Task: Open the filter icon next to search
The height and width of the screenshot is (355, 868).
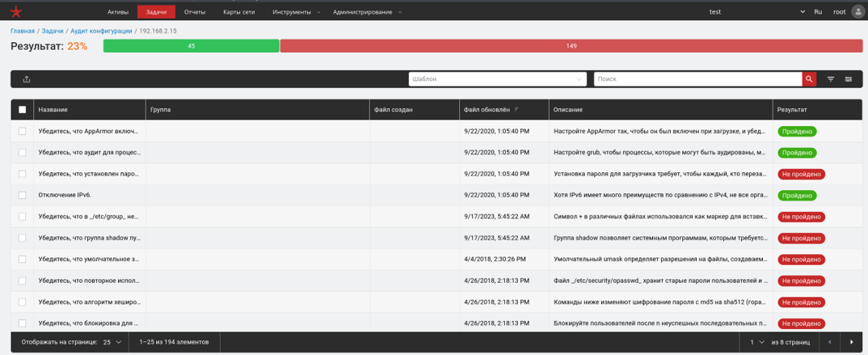Action: point(831,79)
